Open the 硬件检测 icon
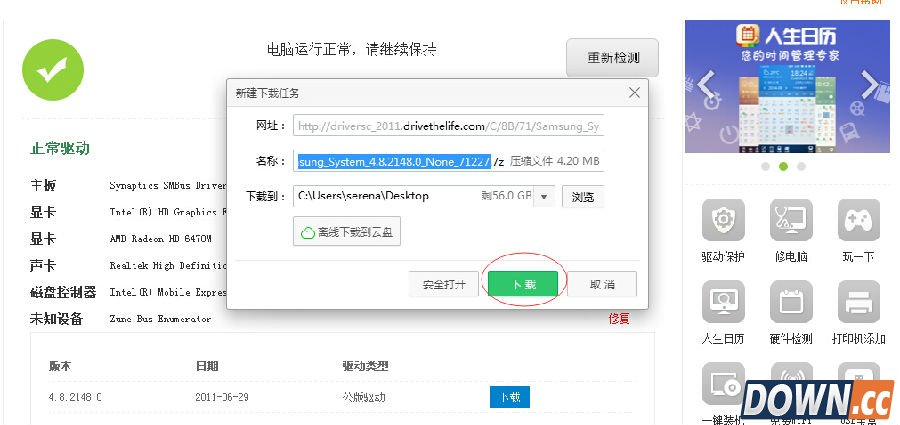This screenshot has width=900, height=425. point(791,302)
